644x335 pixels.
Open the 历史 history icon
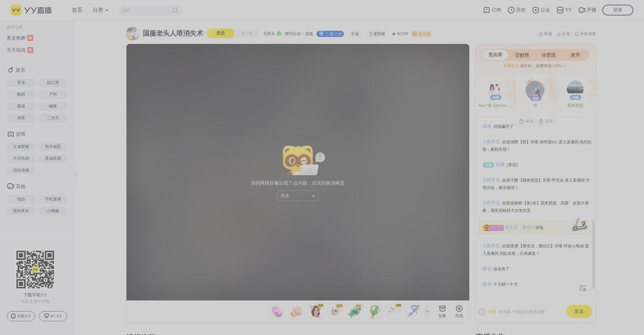click(517, 10)
